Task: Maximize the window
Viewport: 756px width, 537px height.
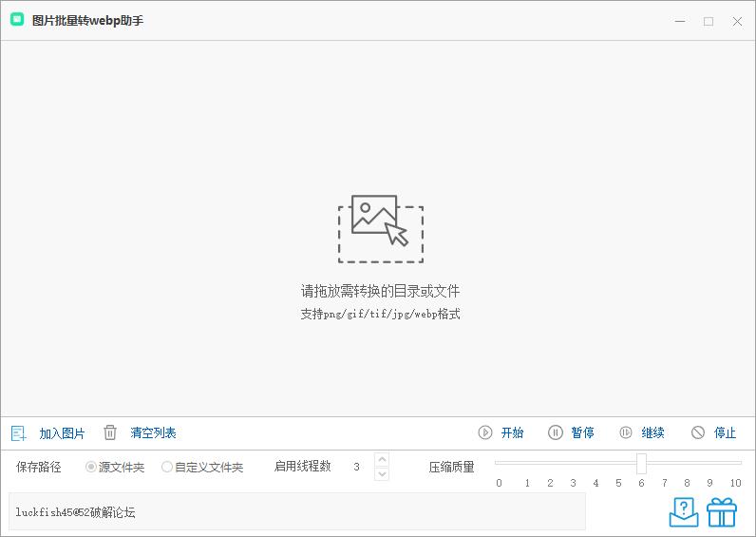Action: point(709,21)
